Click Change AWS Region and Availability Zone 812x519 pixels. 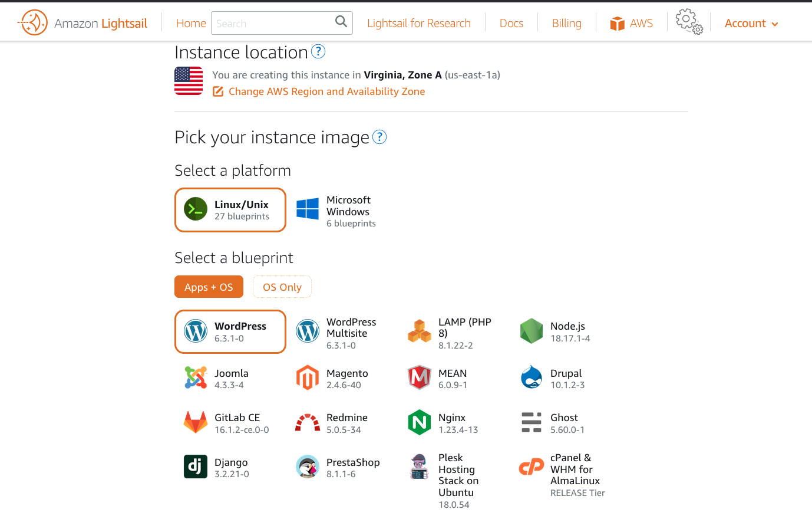(327, 91)
